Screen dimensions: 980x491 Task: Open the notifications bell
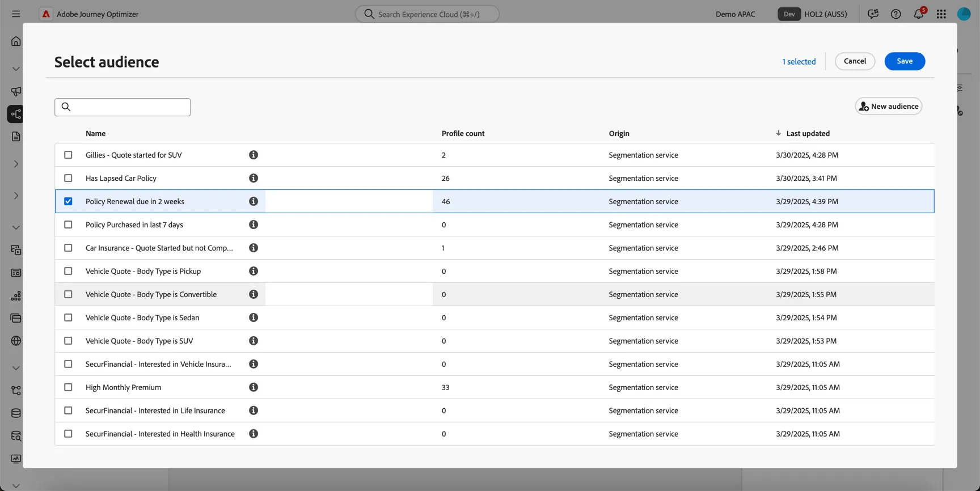pyautogui.click(x=919, y=14)
